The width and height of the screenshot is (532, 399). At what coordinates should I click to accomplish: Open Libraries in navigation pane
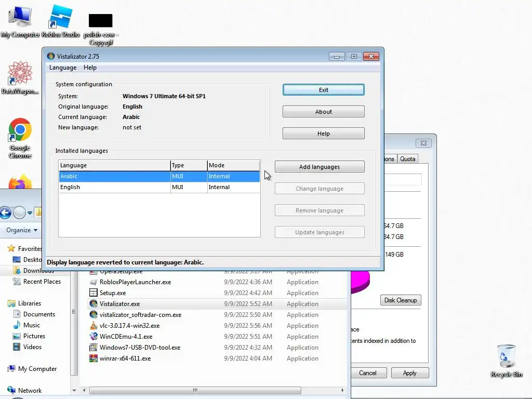pyautogui.click(x=24, y=303)
